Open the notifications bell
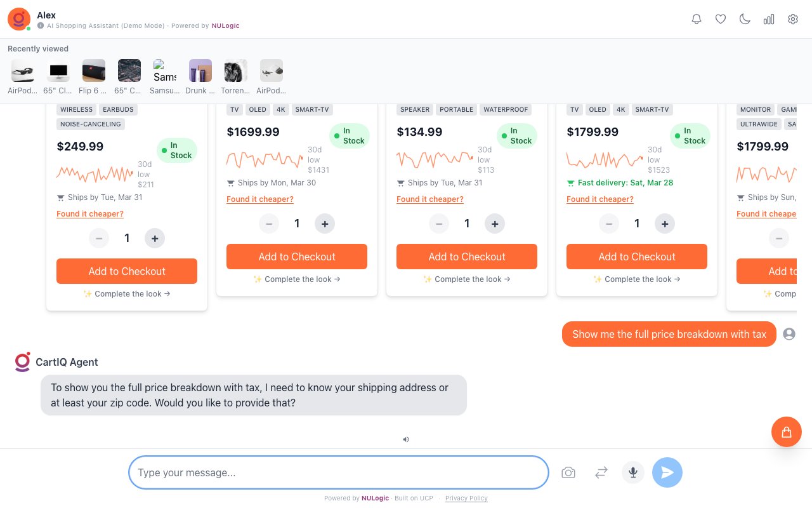Viewport: 812px width, 508px height. click(x=697, y=19)
